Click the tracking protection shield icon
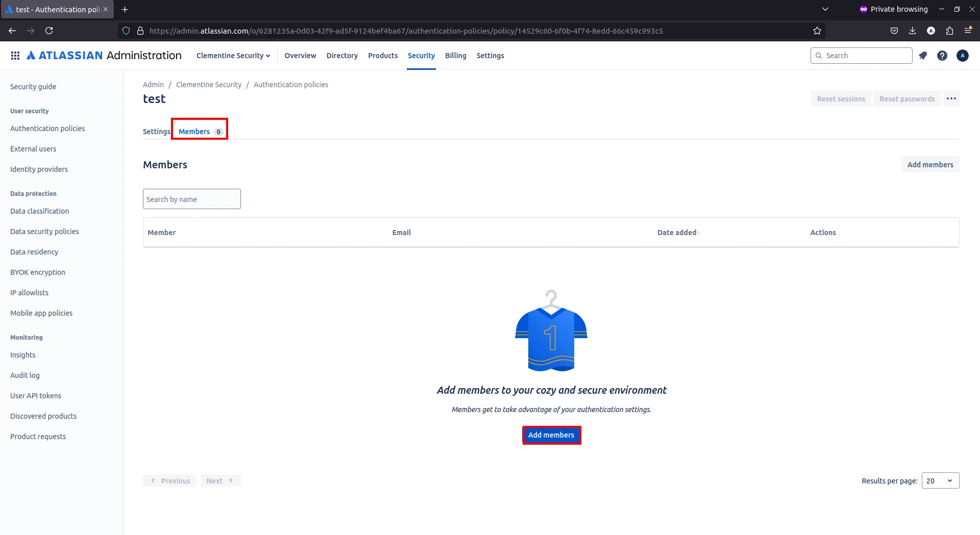The image size is (980, 535). coord(126,31)
